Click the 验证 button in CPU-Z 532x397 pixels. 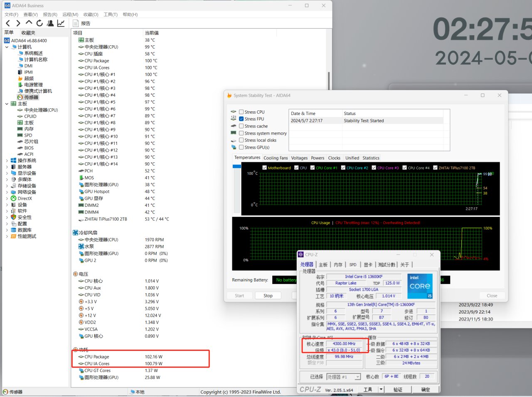[398, 390]
